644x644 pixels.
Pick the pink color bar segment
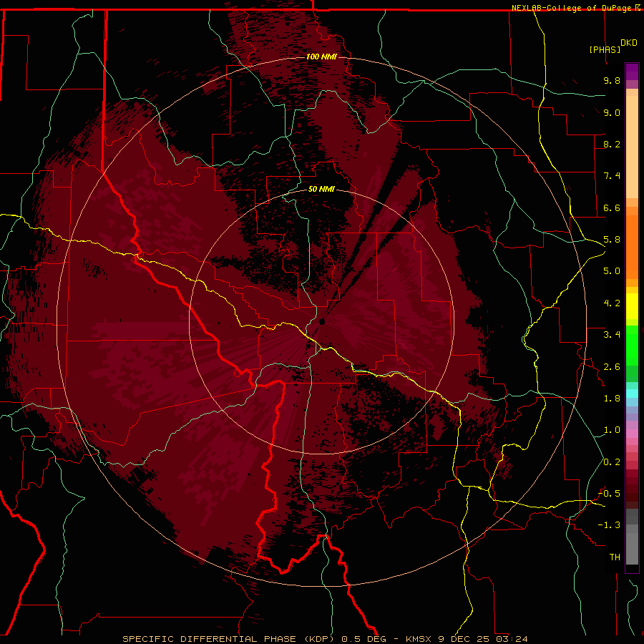tap(632, 434)
